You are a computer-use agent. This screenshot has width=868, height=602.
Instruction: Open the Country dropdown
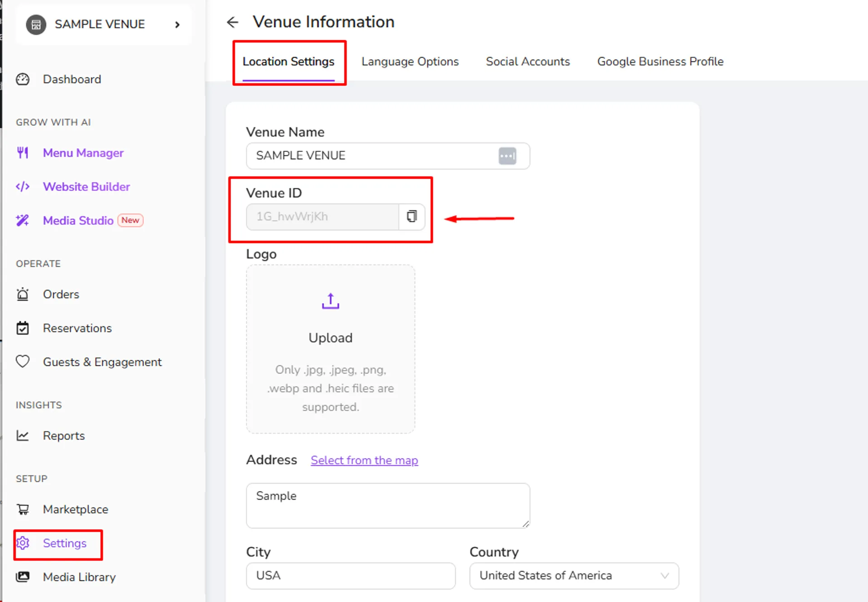click(574, 576)
